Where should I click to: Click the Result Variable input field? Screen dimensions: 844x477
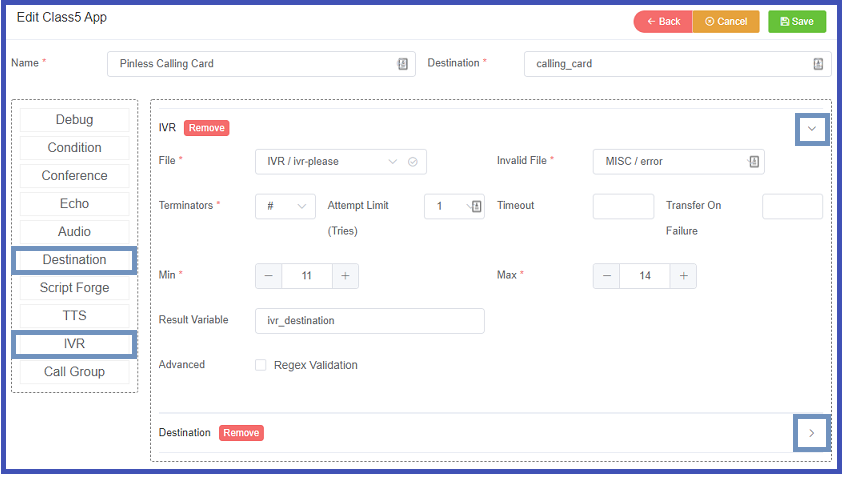pos(370,321)
